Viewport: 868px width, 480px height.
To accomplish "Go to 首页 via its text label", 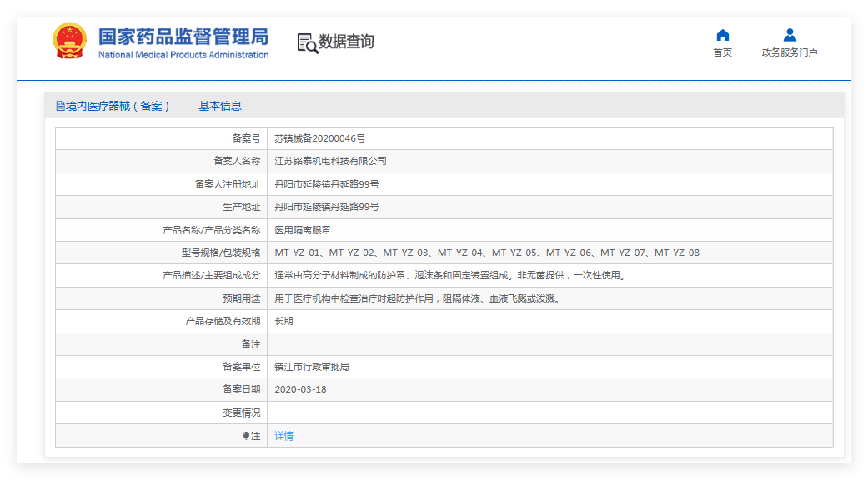I will pyautogui.click(x=722, y=52).
